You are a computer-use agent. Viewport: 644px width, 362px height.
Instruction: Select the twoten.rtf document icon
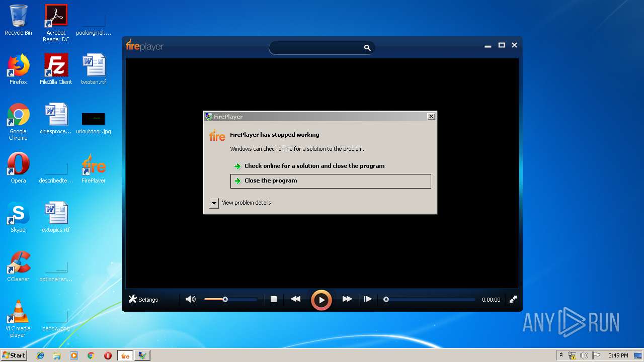pyautogui.click(x=94, y=69)
